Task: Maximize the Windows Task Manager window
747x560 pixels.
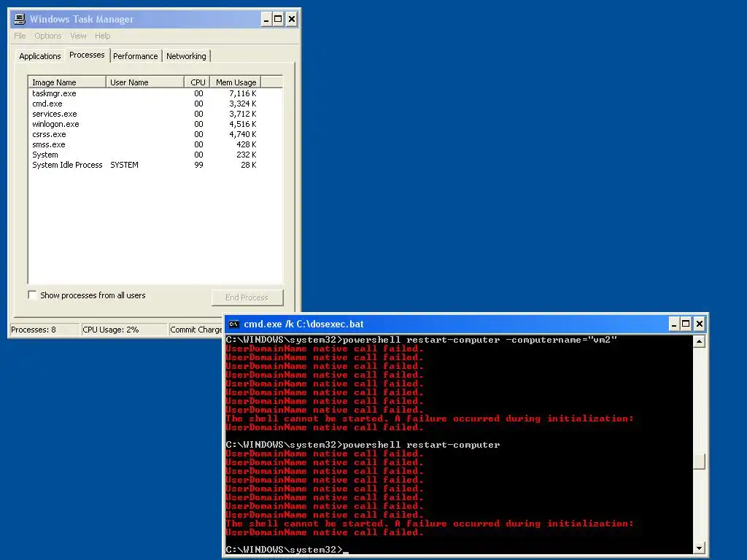Action: tap(278, 19)
